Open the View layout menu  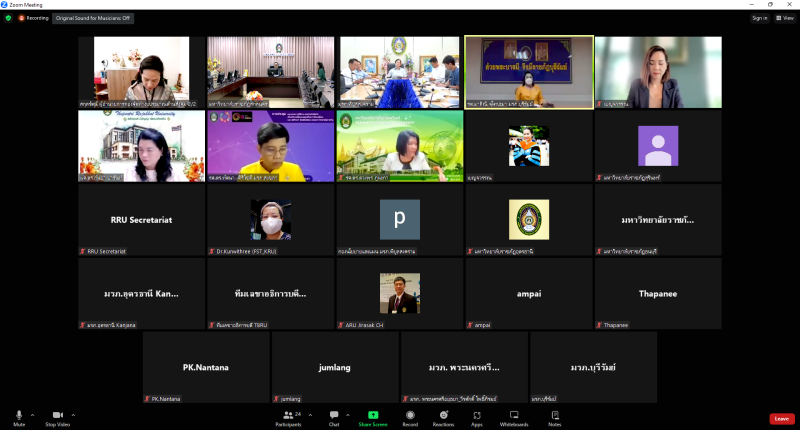tap(785, 18)
